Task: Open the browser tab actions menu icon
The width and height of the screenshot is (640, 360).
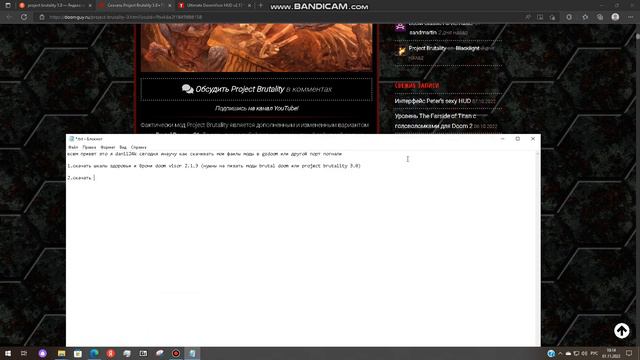Action: [8, 6]
